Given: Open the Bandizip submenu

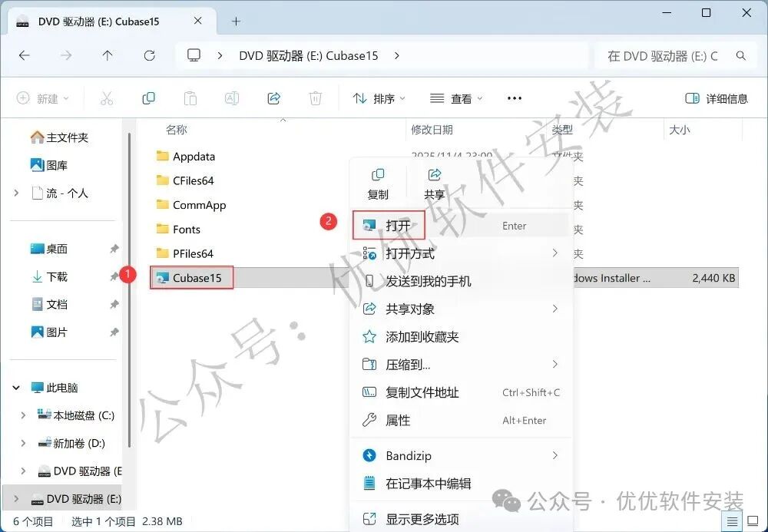Looking at the screenshot, I should pyautogui.click(x=461, y=456).
